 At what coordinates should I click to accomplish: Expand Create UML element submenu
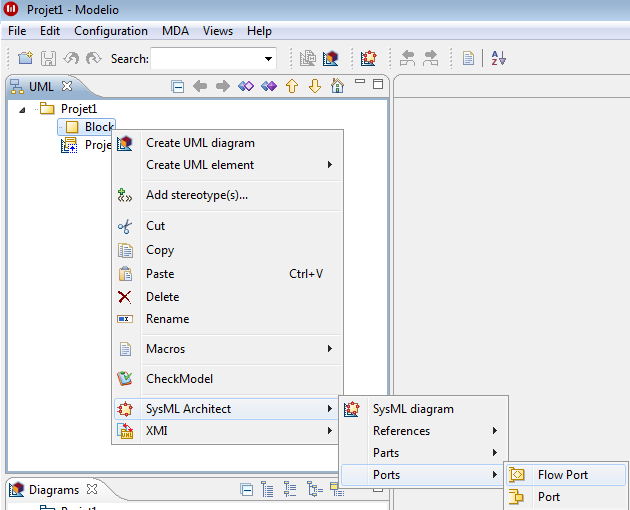[x=329, y=165]
